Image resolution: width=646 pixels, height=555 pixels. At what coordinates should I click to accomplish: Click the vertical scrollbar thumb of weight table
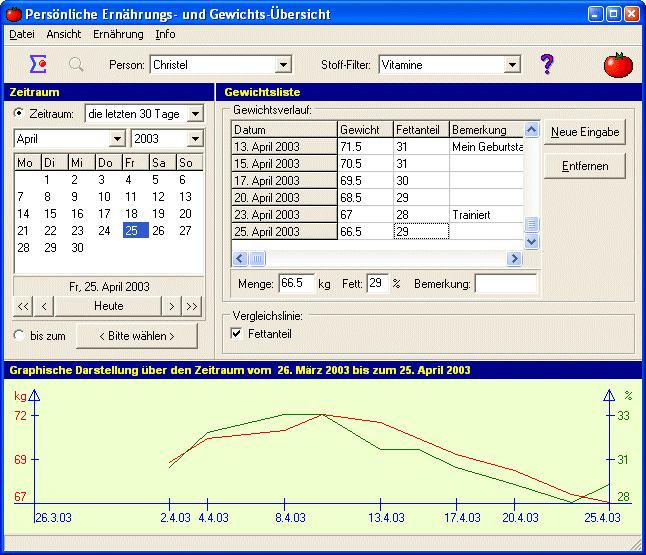[x=531, y=225]
